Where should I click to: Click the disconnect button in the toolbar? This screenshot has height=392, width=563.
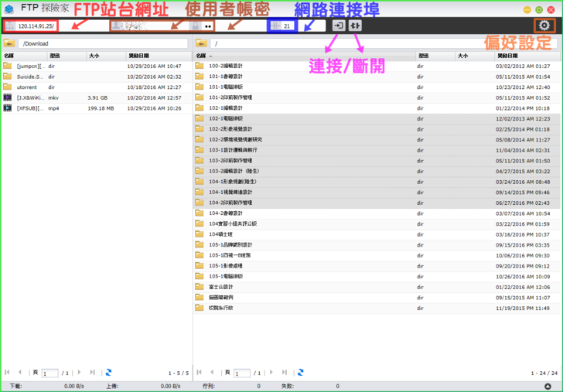pyautogui.click(x=355, y=26)
